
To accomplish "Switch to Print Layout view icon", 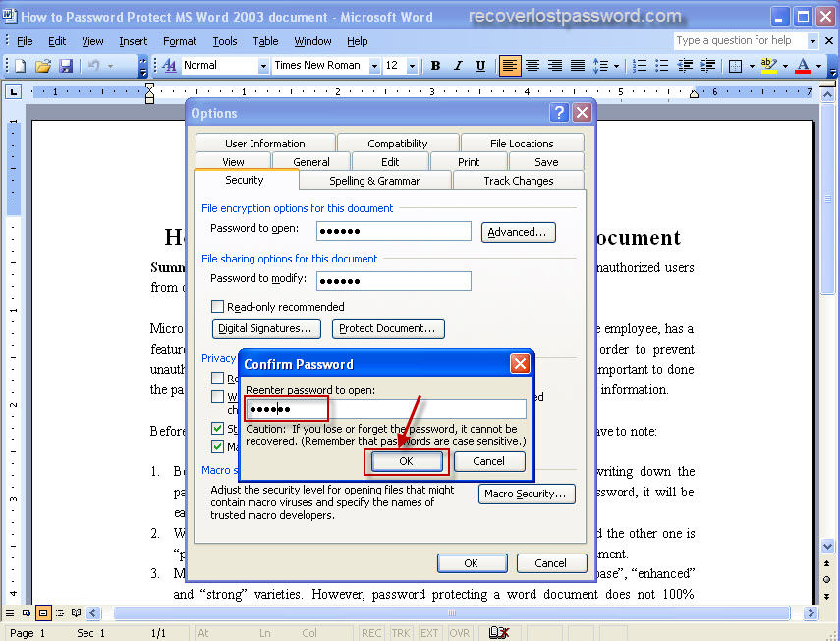I will pyautogui.click(x=43, y=612).
